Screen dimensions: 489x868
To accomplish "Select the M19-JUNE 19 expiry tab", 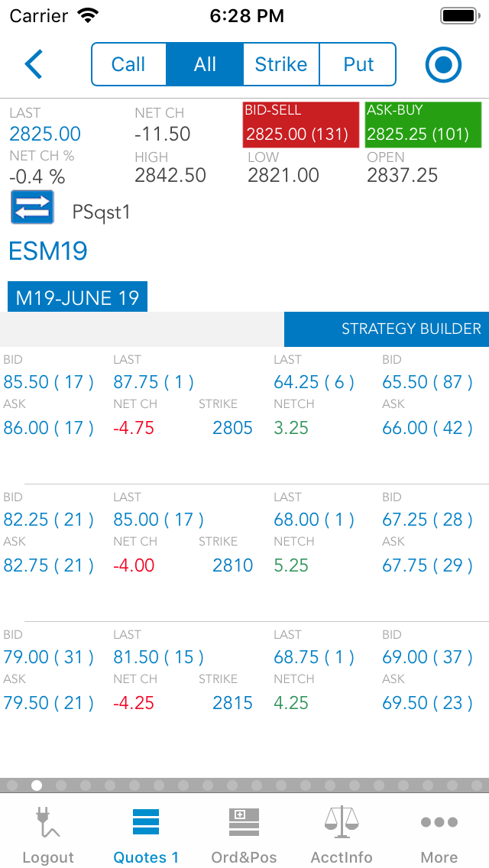I will point(77,297).
